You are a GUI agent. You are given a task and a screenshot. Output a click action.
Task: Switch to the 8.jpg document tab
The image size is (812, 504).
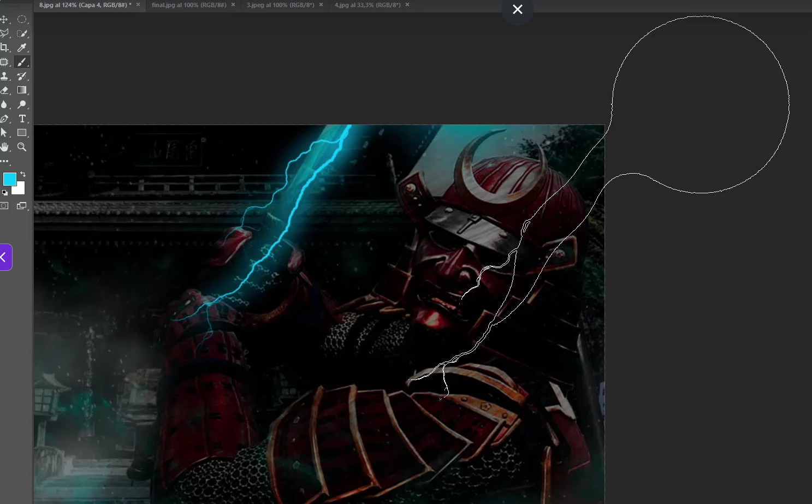click(x=85, y=5)
